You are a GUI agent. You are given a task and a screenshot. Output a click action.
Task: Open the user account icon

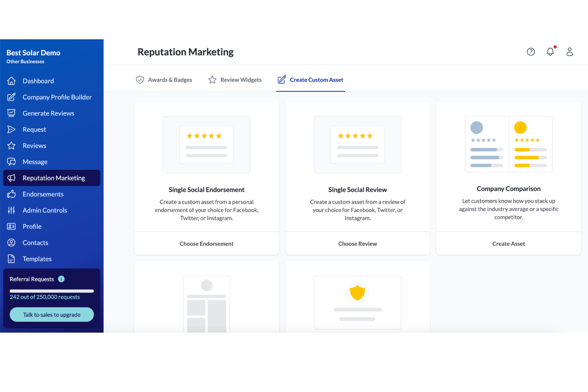570,52
